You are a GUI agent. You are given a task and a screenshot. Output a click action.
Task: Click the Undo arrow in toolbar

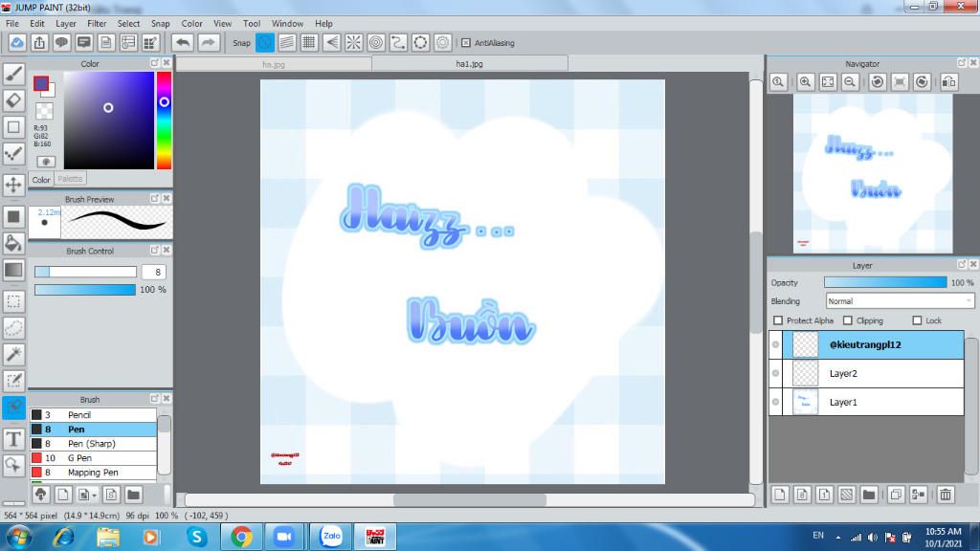pyautogui.click(x=183, y=42)
